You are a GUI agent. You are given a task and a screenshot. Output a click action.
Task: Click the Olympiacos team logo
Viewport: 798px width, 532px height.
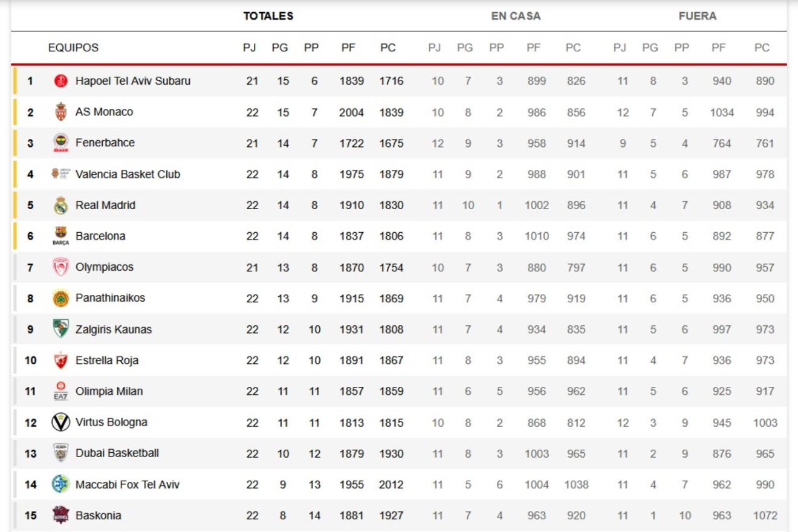click(x=61, y=267)
